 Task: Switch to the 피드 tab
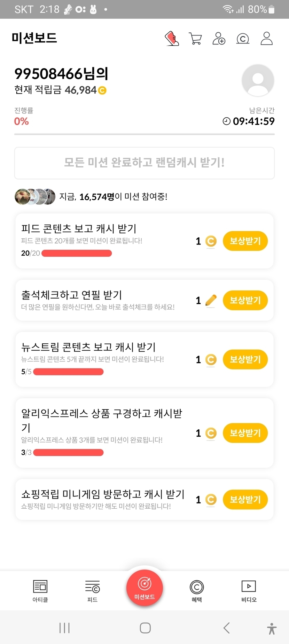pyautogui.click(x=92, y=591)
